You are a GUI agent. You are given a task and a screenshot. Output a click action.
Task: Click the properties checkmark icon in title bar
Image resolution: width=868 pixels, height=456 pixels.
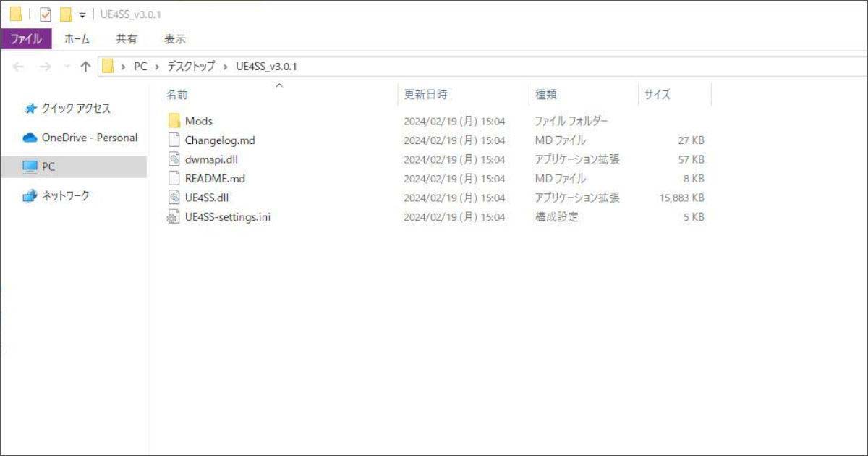pyautogui.click(x=46, y=14)
